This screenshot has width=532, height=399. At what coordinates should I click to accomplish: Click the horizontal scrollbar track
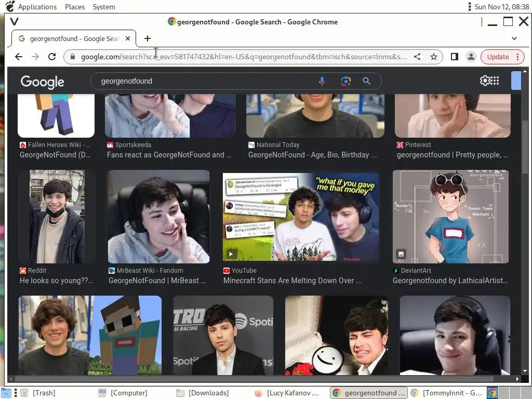click(x=263, y=379)
